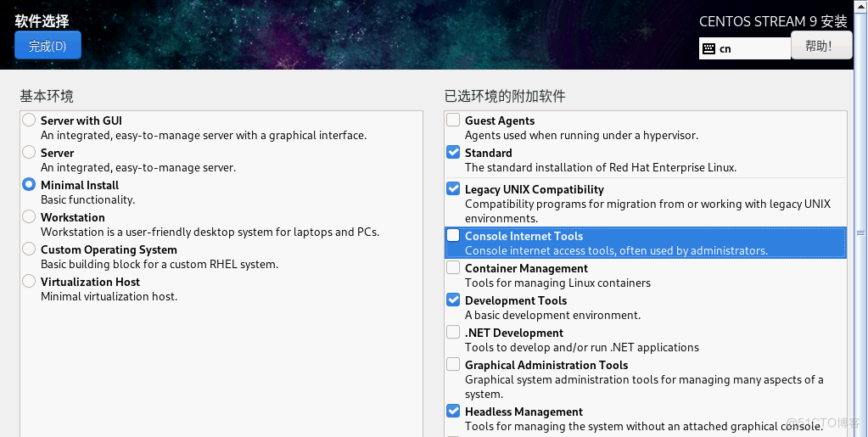Click the add-on list scrollbar handle
Screen dimensions: 868x437
click(x=860, y=233)
